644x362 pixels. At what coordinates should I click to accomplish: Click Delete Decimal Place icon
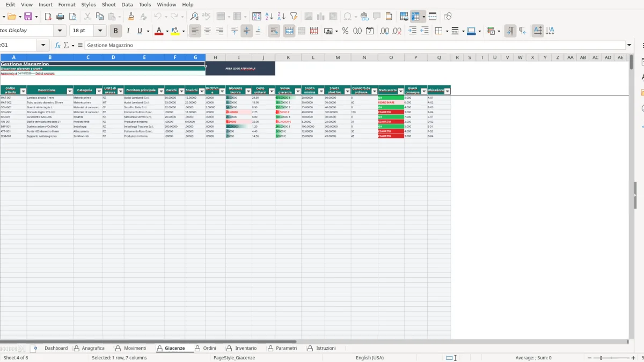click(397, 31)
